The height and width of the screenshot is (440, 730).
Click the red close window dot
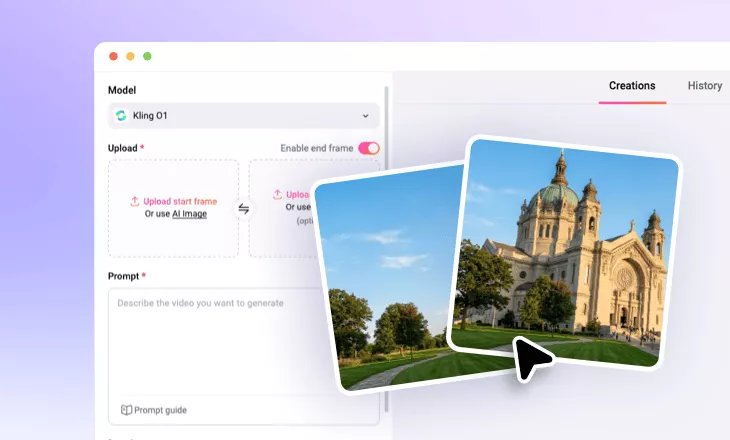[113, 57]
